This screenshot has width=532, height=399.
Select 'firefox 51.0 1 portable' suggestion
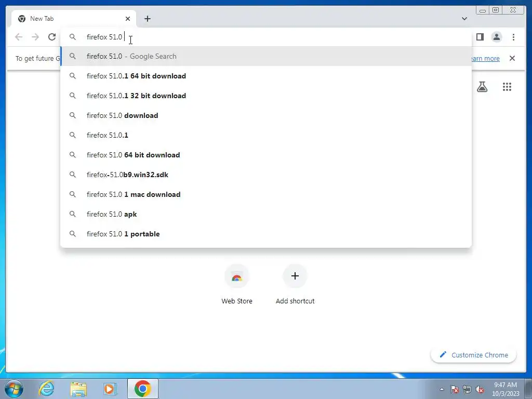(x=266, y=234)
